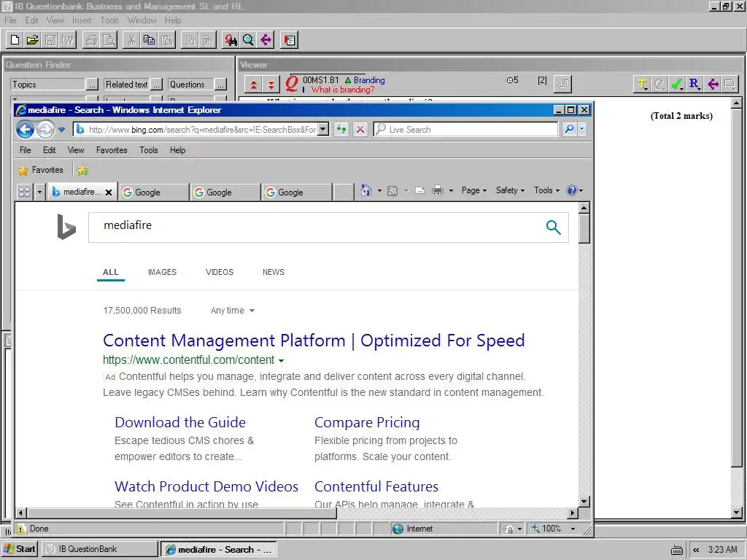Open the Page dropdown in IE command bar
This screenshot has height=560, width=747.
point(474,190)
